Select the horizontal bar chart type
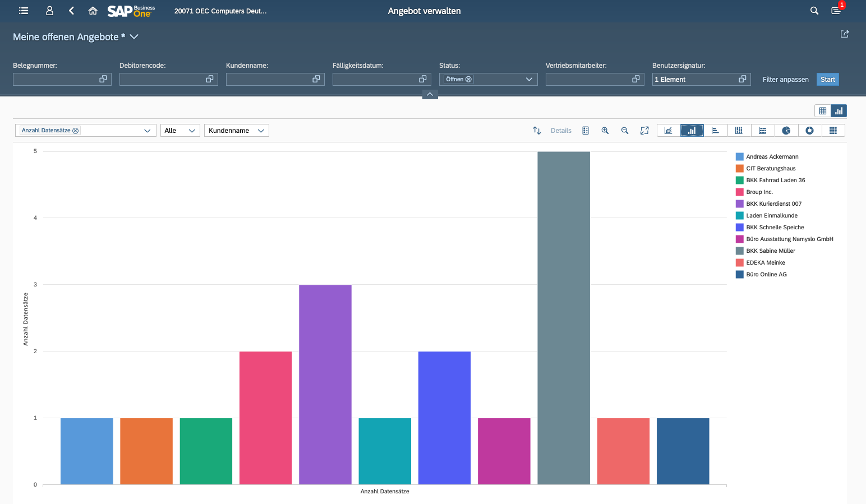This screenshot has width=866, height=504. 715,131
